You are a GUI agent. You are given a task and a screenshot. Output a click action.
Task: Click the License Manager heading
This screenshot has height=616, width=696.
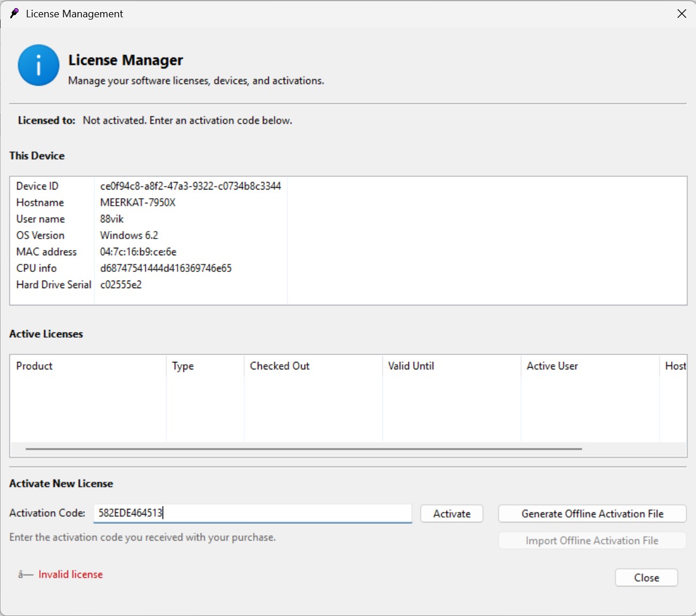(126, 60)
